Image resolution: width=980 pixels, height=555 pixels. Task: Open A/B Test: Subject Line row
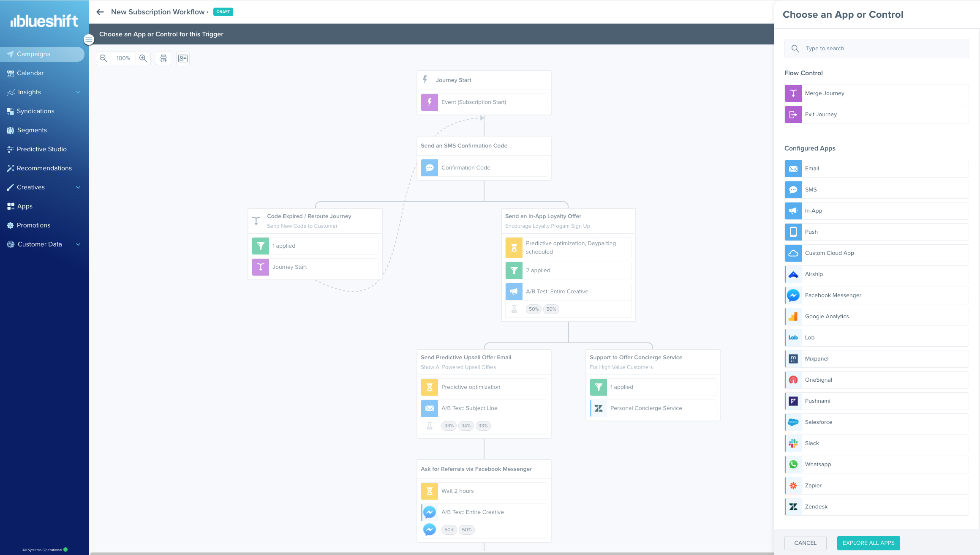pyautogui.click(x=484, y=408)
